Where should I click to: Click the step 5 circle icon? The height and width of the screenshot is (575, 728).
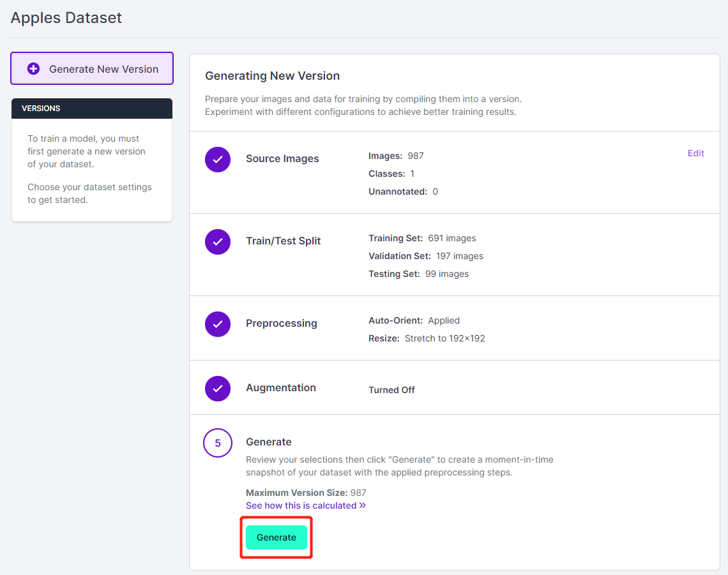pyautogui.click(x=218, y=443)
